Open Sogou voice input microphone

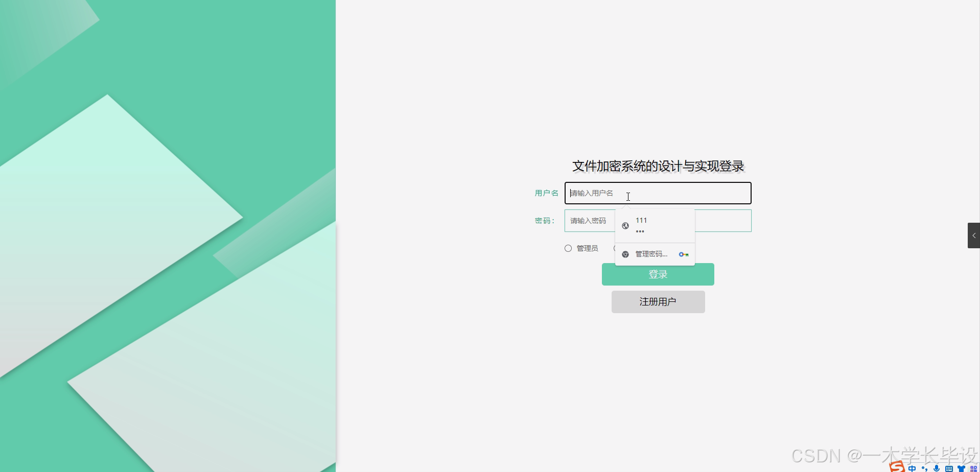pyautogui.click(x=937, y=468)
